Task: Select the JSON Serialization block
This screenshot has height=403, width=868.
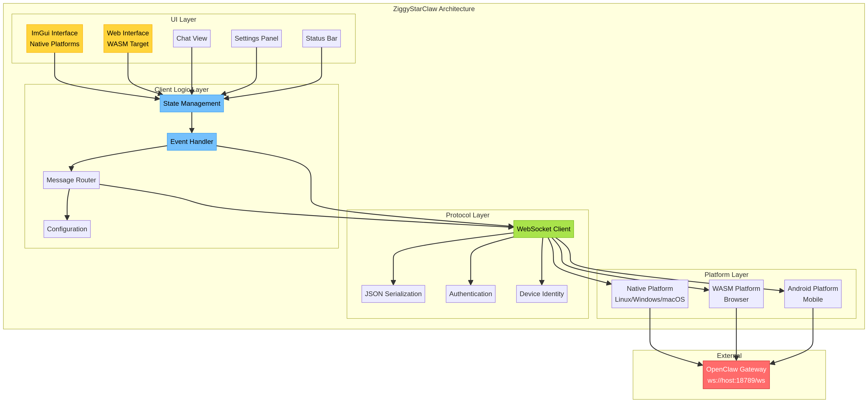Action: pyautogui.click(x=393, y=294)
